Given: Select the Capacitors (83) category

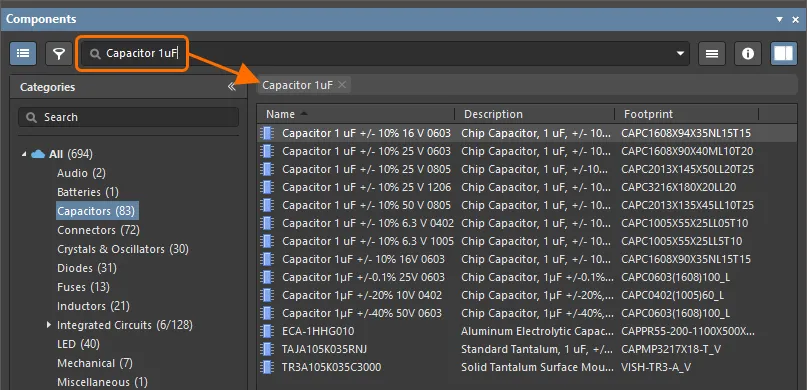Looking at the screenshot, I should coord(96,211).
